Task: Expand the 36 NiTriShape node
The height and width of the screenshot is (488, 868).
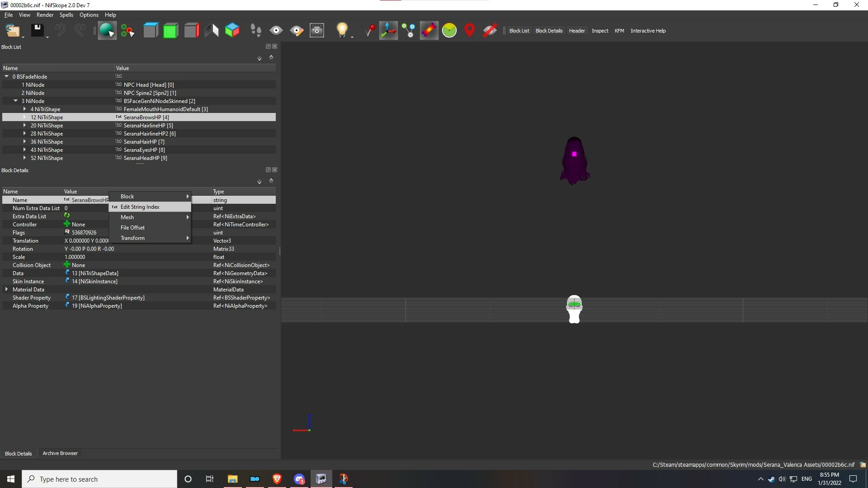Action: [x=24, y=141]
